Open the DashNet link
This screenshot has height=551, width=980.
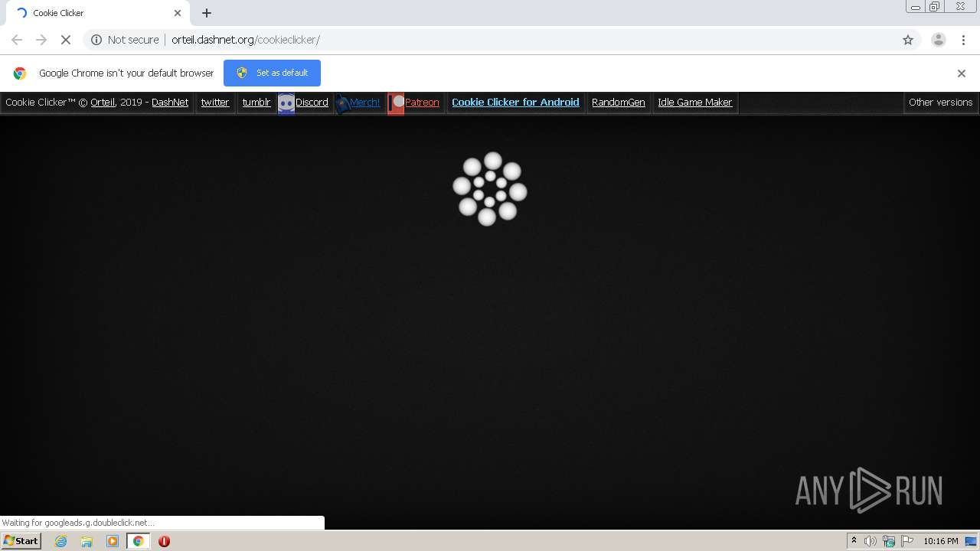pyautogui.click(x=170, y=103)
